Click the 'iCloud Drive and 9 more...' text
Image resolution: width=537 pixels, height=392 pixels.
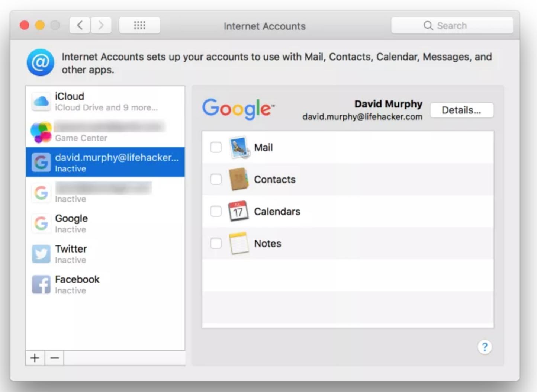(x=106, y=107)
